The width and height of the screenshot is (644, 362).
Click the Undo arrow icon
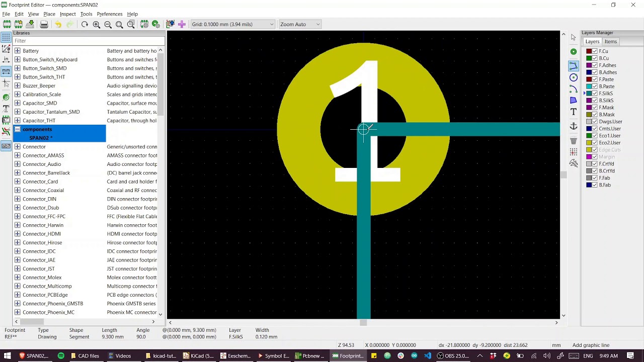pos(58,24)
